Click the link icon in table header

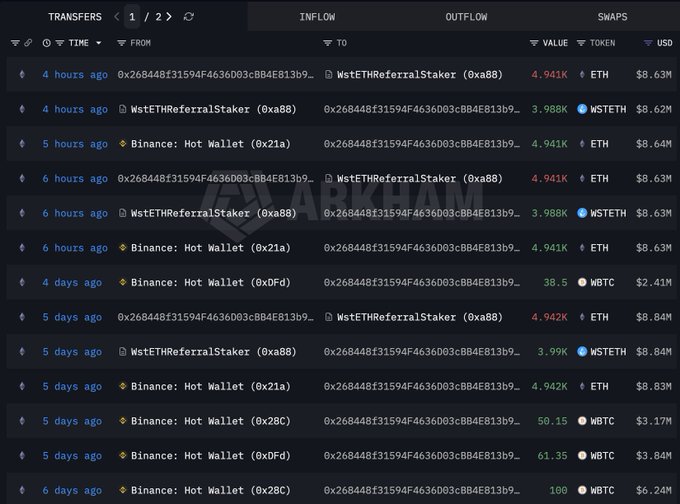click(28, 43)
